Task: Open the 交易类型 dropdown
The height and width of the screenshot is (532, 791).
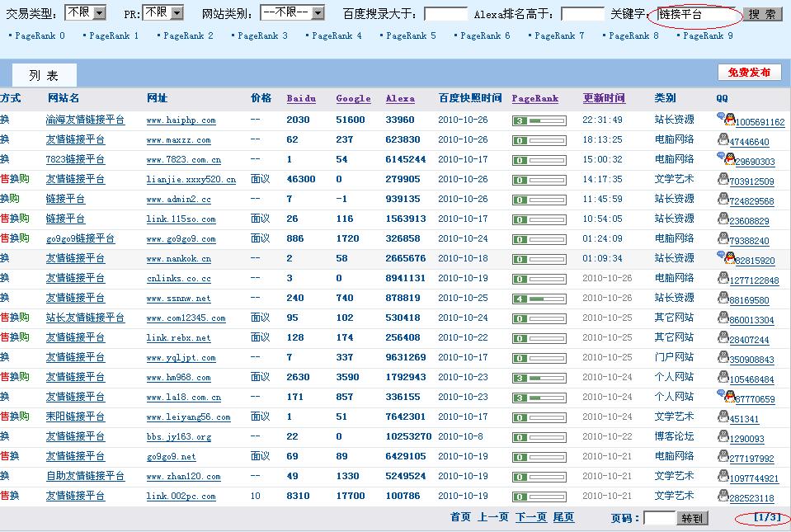Action: (x=86, y=12)
